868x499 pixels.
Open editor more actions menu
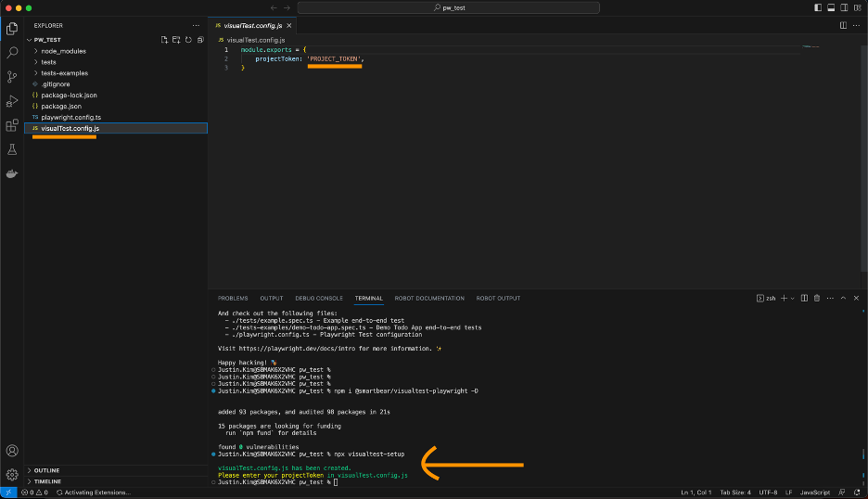(x=856, y=25)
